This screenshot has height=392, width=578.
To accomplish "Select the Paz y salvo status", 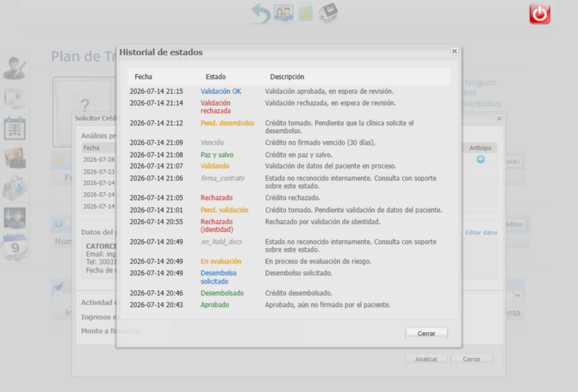I will (x=217, y=155).
